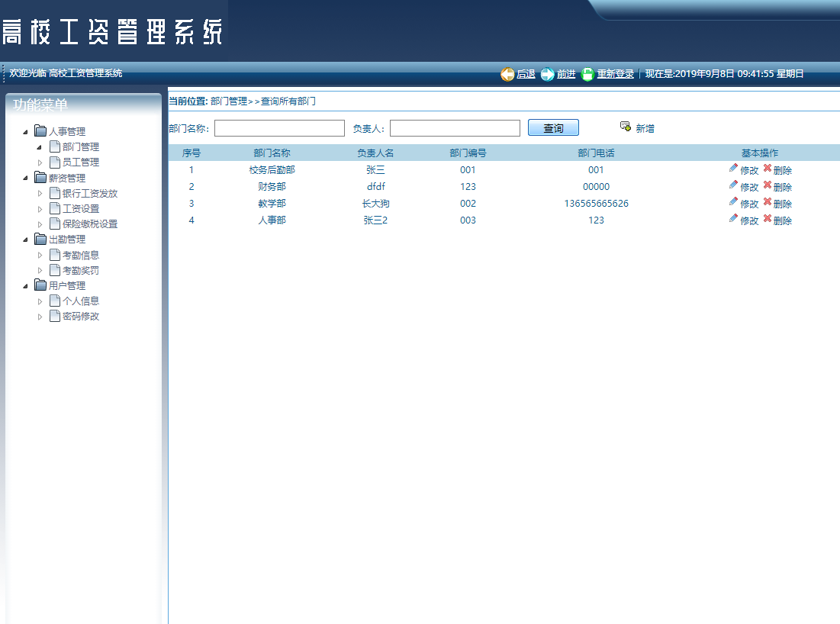This screenshot has height=624, width=840.
Task: Click the 银行工资发放 page icon
Action: pyautogui.click(x=55, y=193)
